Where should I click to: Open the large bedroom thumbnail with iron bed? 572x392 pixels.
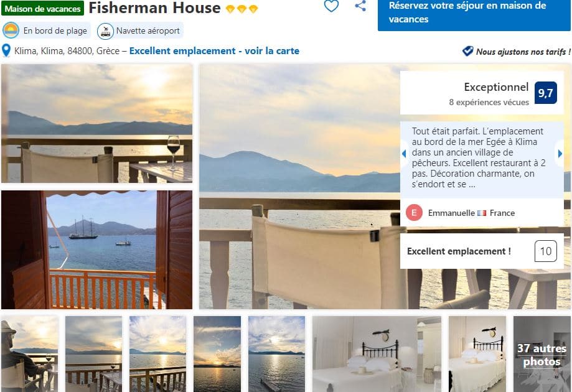pyautogui.click(x=377, y=353)
